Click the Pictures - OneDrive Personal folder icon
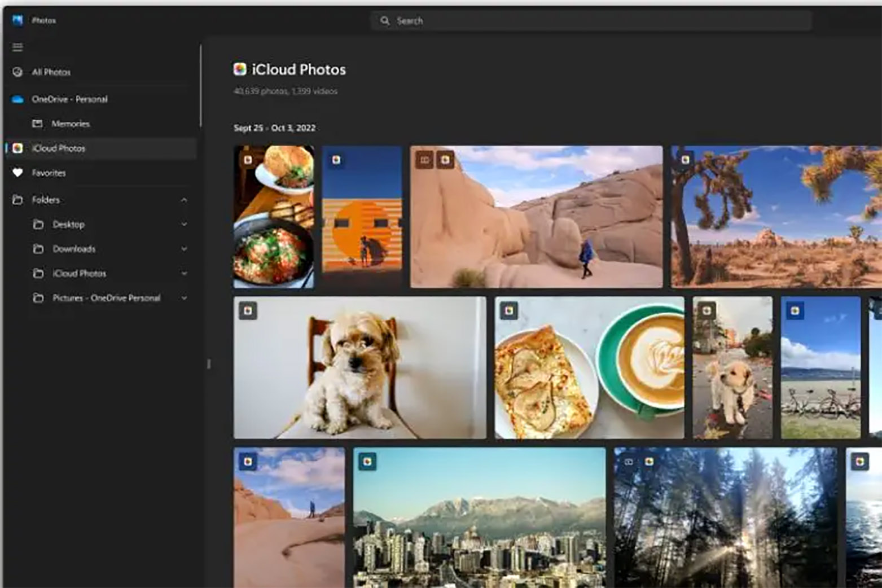 [x=38, y=298]
